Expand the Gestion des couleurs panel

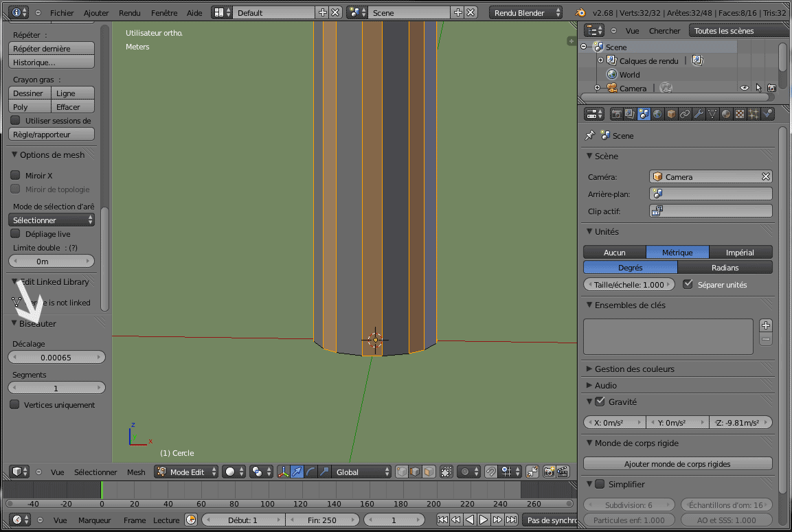[x=634, y=369]
